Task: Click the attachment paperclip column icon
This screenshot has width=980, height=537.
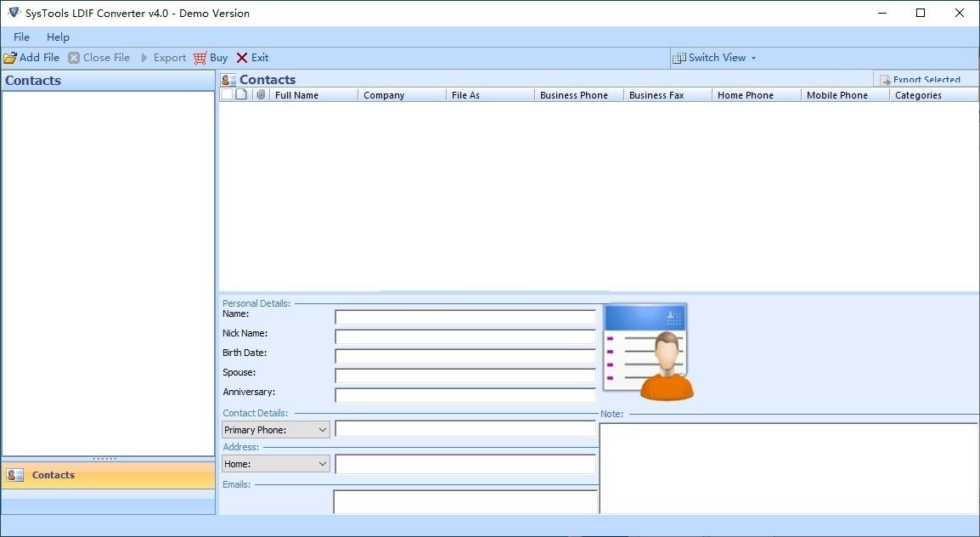Action: coord(261,95)
